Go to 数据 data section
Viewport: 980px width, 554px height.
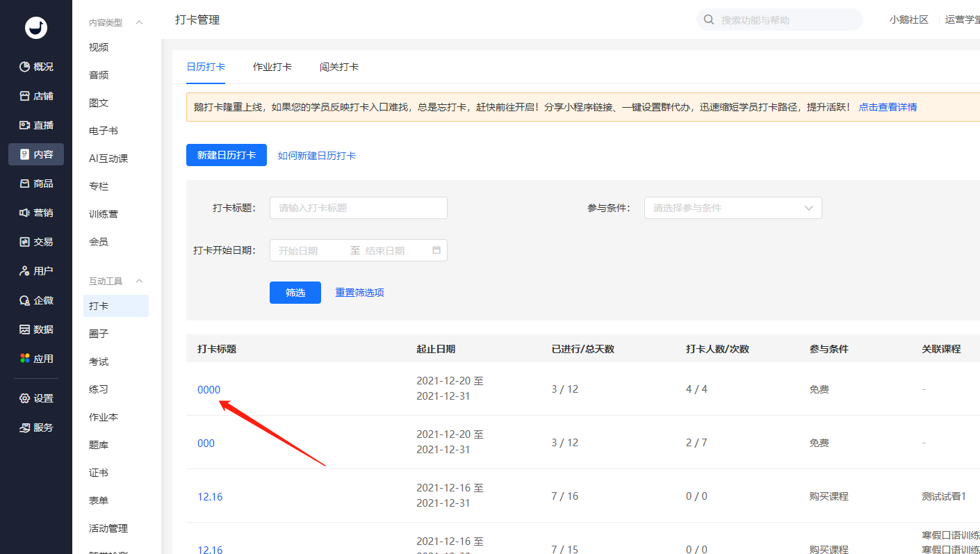point(36,329)
